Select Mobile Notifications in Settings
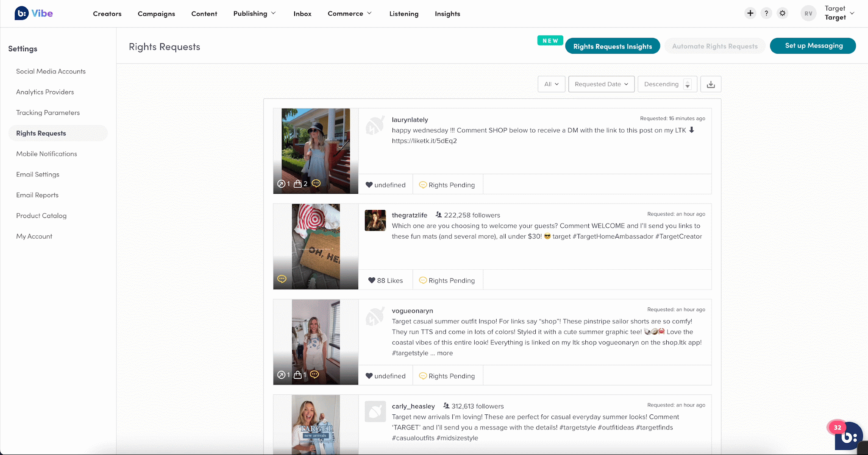The width and height of the screenshot is (868, 455). [x=47, y=154]
